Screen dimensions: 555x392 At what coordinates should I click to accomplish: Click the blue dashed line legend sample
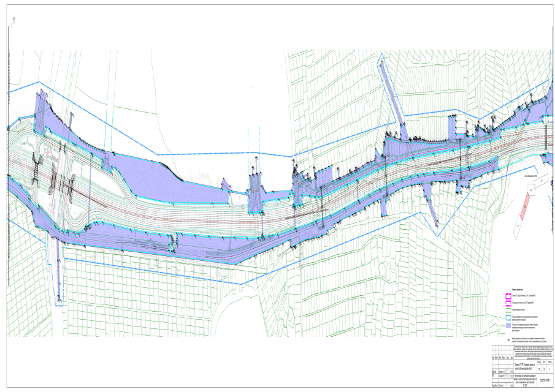[508, 318]
